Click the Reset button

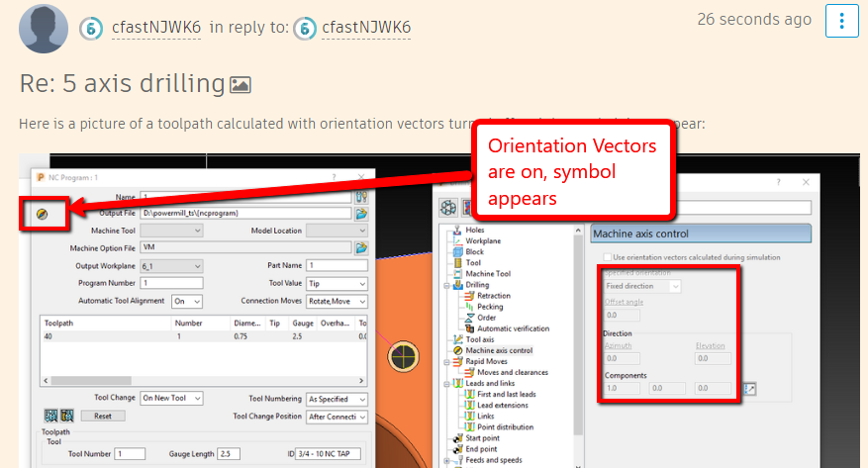coord(103,416)
